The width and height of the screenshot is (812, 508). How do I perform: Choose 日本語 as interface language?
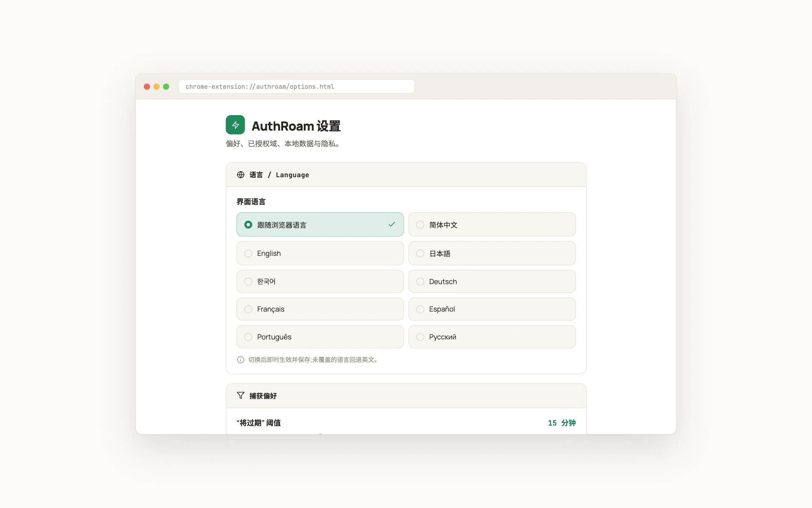[x=492, y=253]
